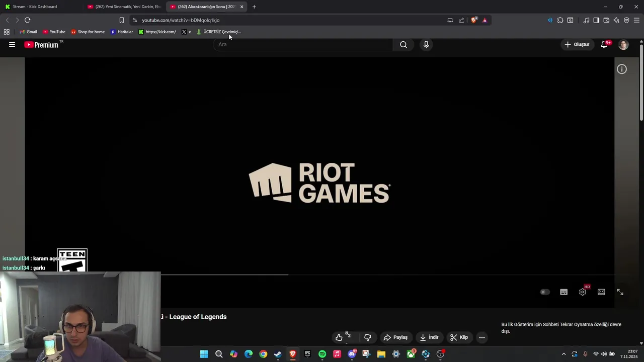This screenshot has width=644, height=362.
Task: Start voice search with the microphone icon
Action: tap(426, 45)
